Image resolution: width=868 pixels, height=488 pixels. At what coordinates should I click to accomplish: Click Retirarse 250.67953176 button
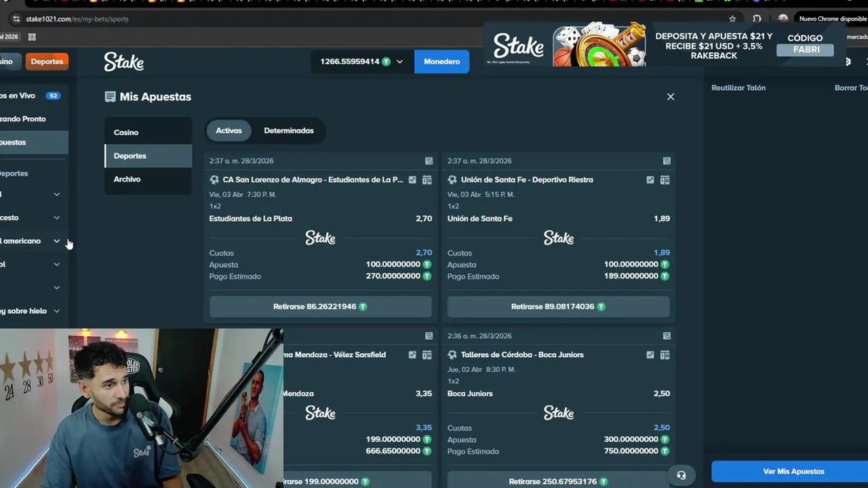click(x=558, y=481)
